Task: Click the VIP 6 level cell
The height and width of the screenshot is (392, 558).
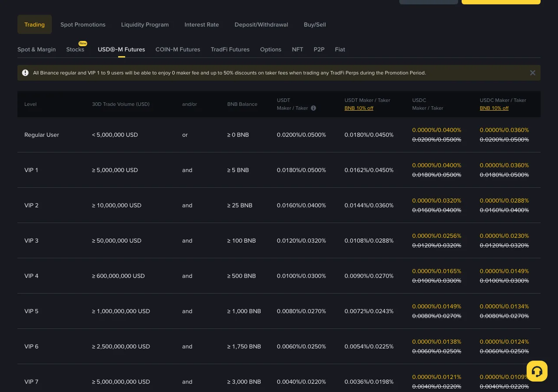Action: point(31,346)
